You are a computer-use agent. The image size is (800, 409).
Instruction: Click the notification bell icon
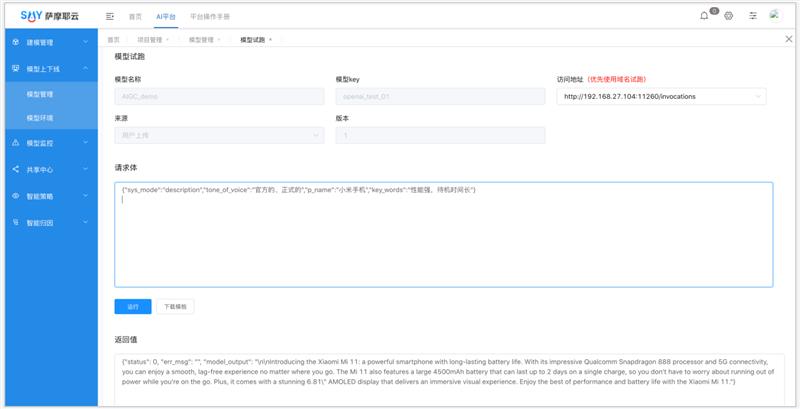[704, 16]
